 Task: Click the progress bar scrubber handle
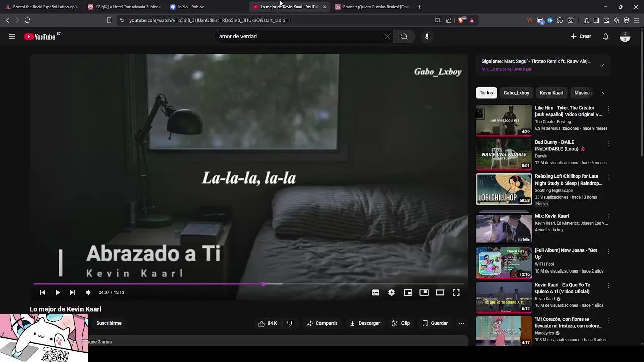pyautogui.click(x=263, y=284)
